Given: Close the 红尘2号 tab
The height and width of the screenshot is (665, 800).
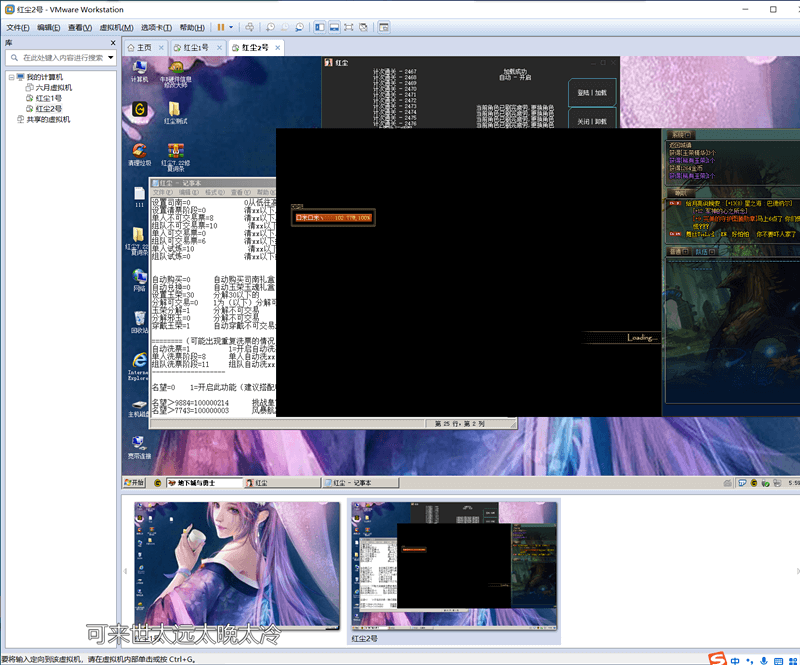Looking at the screenshot, I should [278, 47].
